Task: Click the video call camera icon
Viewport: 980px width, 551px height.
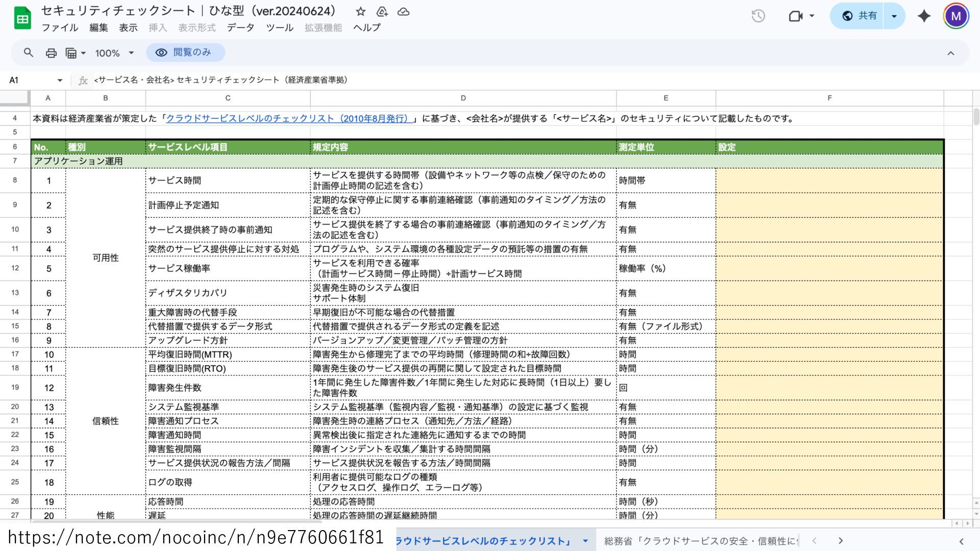Action: coord(801,16)
